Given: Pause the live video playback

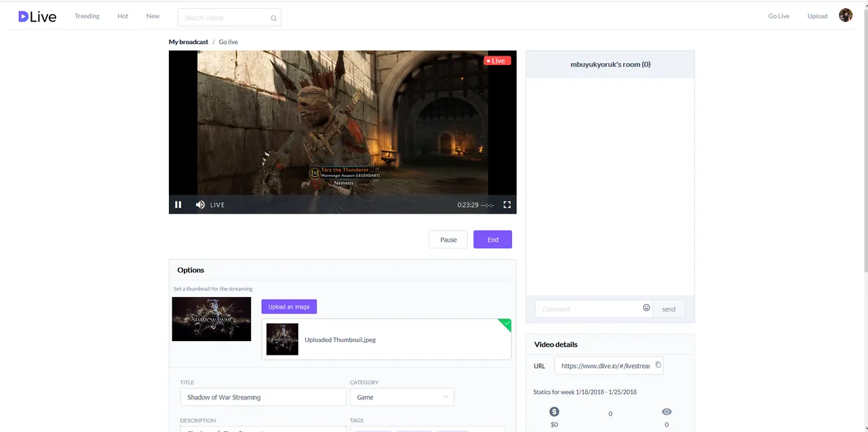Looking at the screenshot, I should (x=178, y=205).
